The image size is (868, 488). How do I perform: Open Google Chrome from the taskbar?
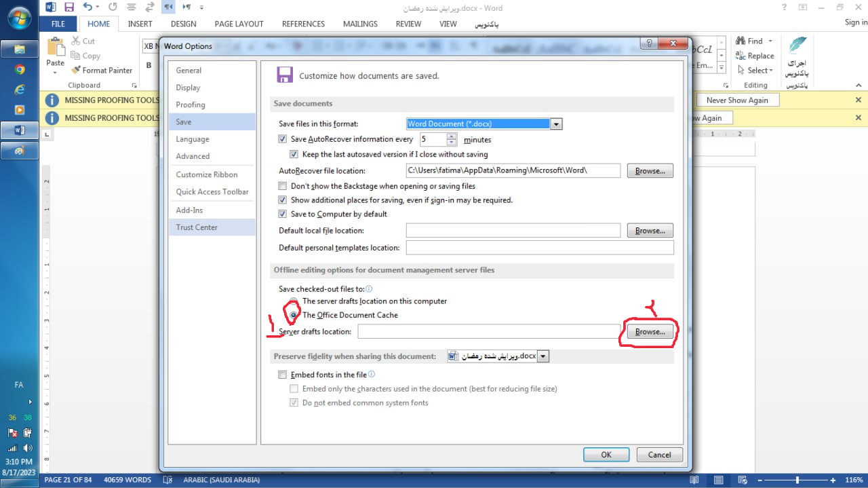coord(20,69)
